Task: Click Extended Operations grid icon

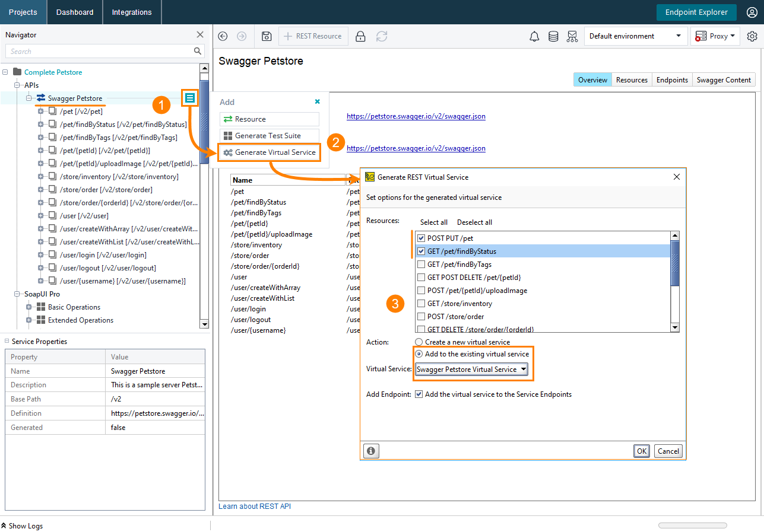Action: coord(41,320)
